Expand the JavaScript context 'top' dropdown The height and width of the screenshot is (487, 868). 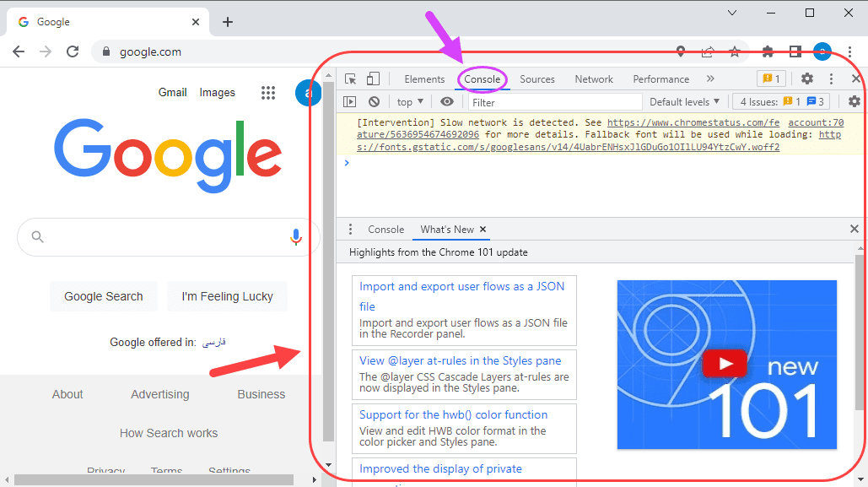pos(410,102)
